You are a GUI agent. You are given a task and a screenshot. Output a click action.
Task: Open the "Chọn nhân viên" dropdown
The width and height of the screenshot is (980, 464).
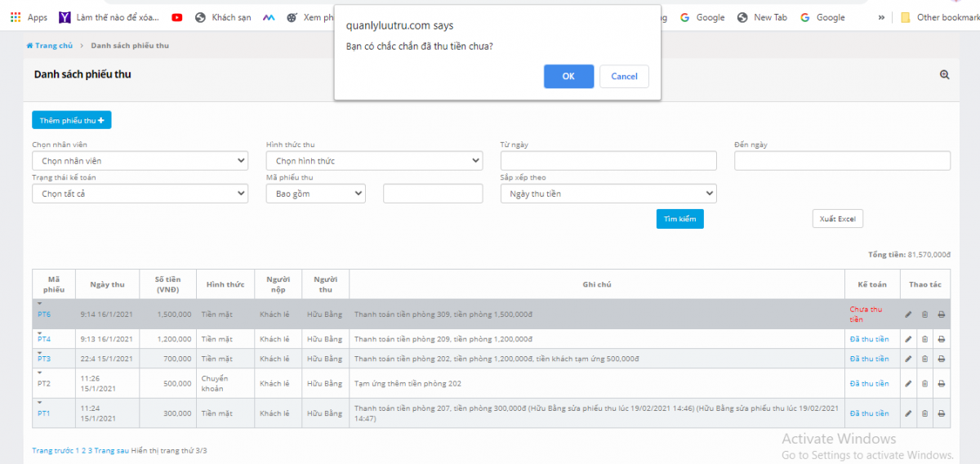(140, 161)
